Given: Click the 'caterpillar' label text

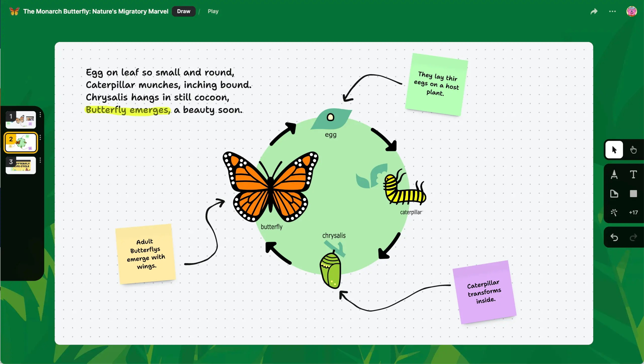Looking at the screenshot, I should tap(411, 212).
